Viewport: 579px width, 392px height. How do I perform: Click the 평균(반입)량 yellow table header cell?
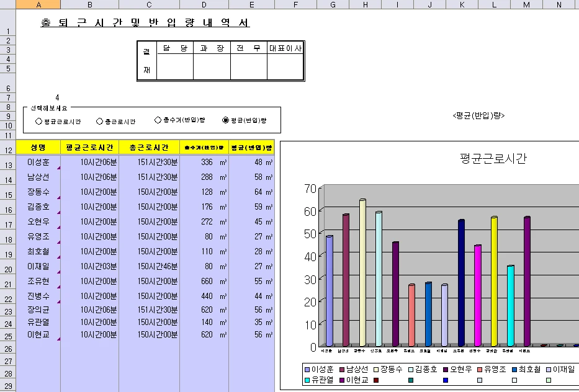[251, 147]
